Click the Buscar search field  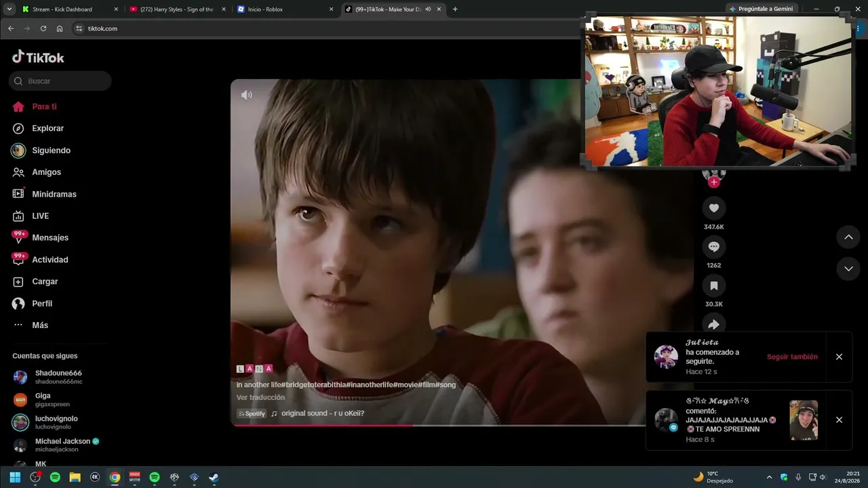60,81
